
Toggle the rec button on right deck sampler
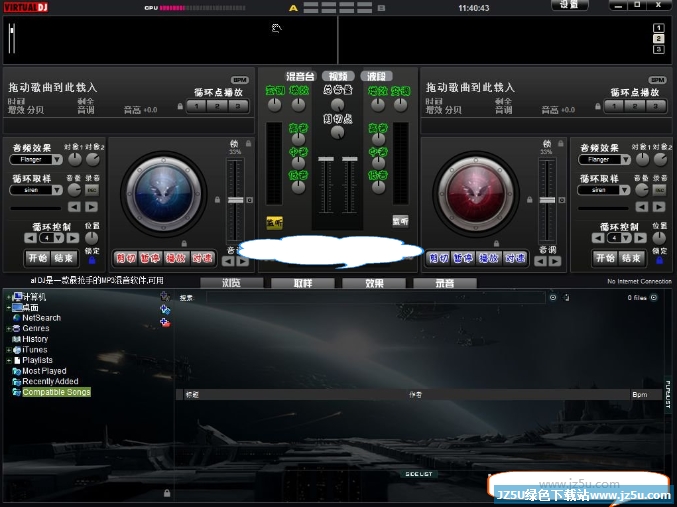click(x=659, y=190)
